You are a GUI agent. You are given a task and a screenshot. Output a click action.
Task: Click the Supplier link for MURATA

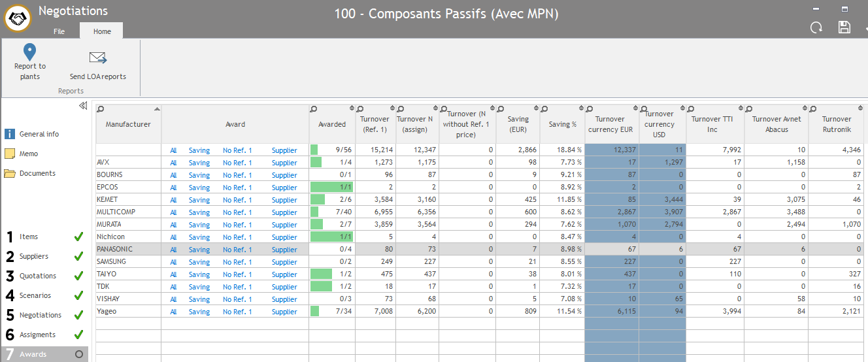point(284,225)
